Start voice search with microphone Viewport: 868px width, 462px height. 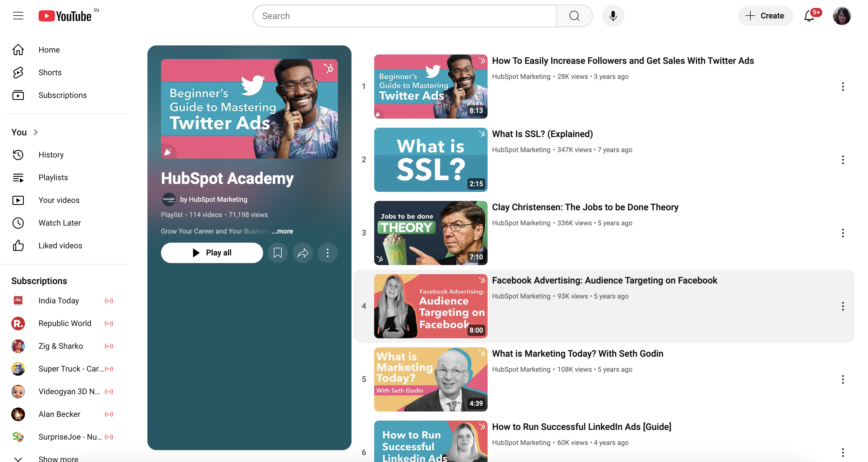point(613,16)
